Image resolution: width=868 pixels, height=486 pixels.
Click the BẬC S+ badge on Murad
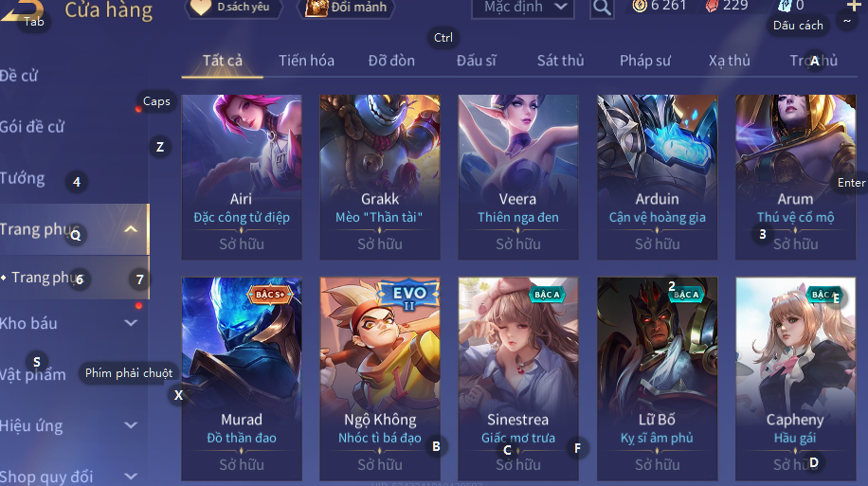tap(269, 295)
